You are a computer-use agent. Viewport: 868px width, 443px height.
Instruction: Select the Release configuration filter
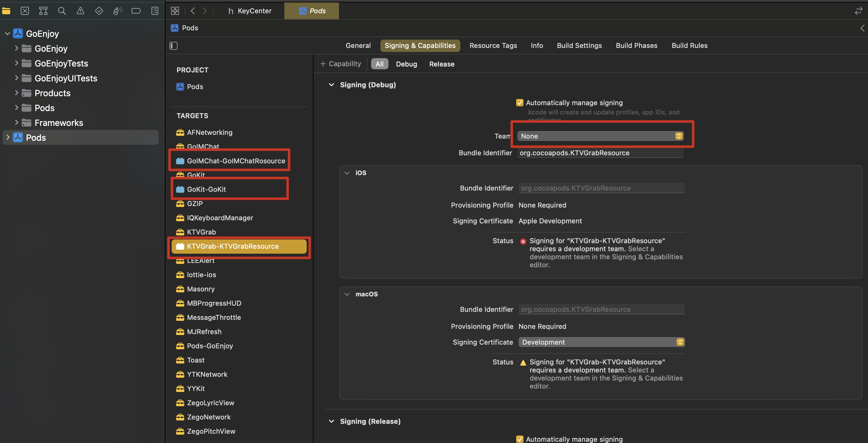(441, 64)
